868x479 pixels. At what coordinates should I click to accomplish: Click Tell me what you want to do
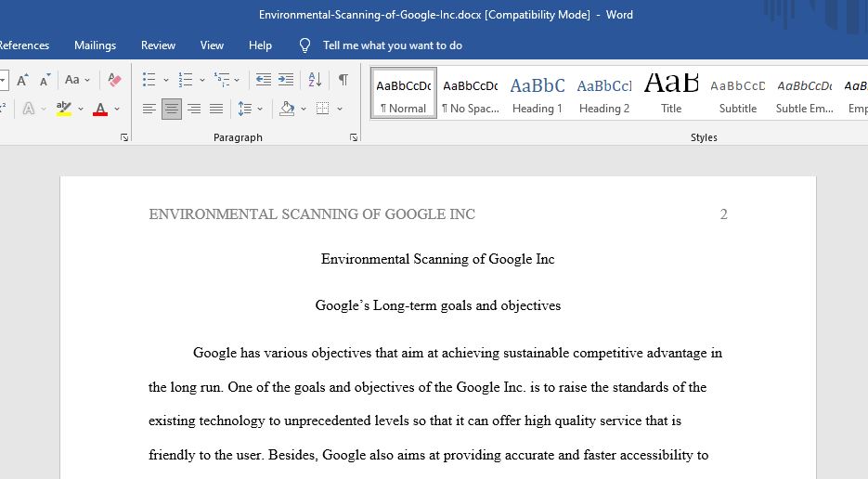[x=393, y=45]
